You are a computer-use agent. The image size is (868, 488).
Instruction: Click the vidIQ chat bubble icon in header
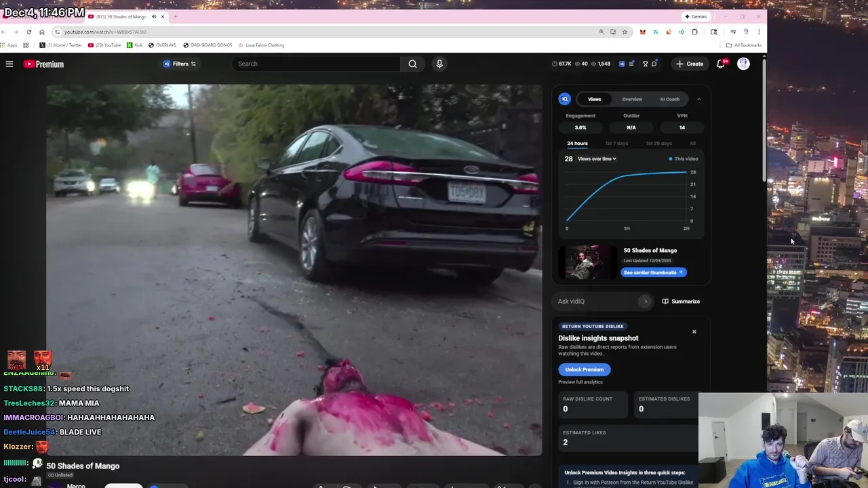[654, 64]
